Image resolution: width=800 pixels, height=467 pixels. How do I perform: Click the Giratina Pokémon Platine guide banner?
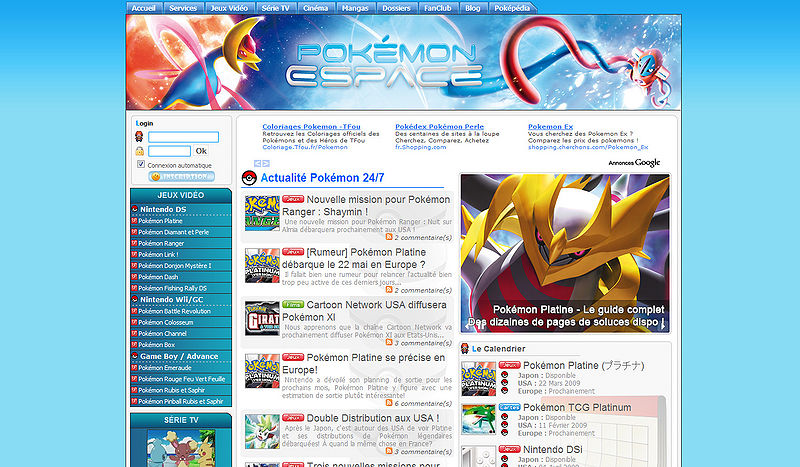[x=565, y=254]
